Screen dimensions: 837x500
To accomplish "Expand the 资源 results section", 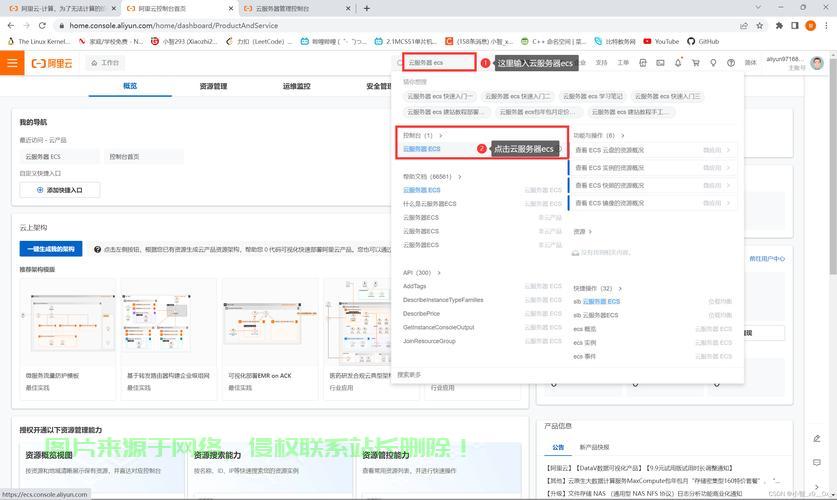I will point(582,232).
